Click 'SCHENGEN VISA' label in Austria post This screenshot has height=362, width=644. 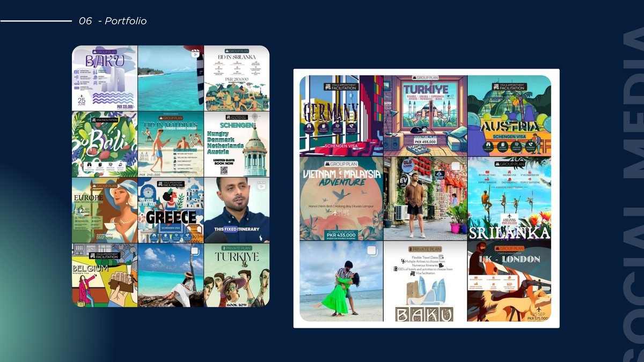click(x=509, y=137)
